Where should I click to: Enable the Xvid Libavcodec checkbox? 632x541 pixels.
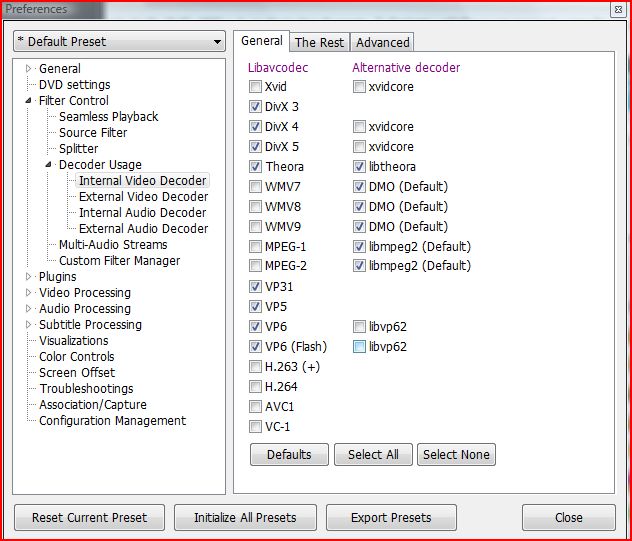click(256, 87)
